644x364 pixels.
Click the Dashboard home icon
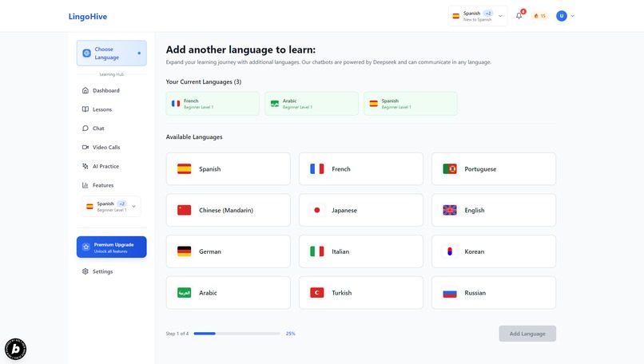point(85,90)
